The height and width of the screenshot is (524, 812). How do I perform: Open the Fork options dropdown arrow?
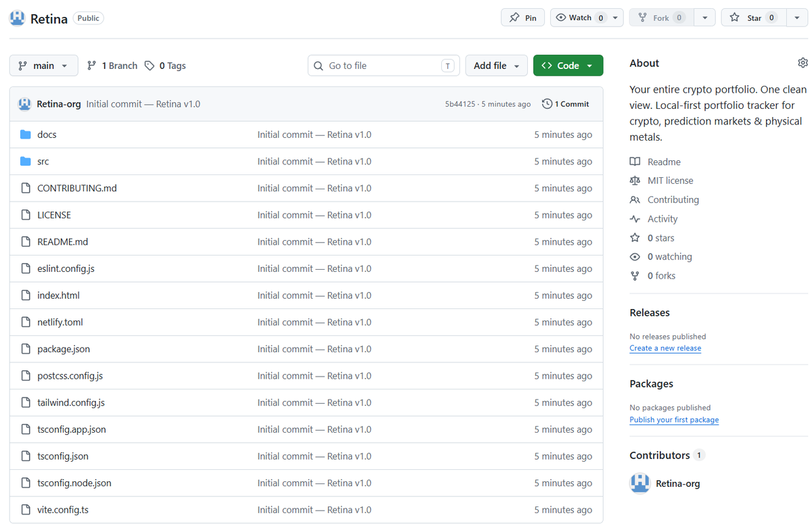pos(705,18)
